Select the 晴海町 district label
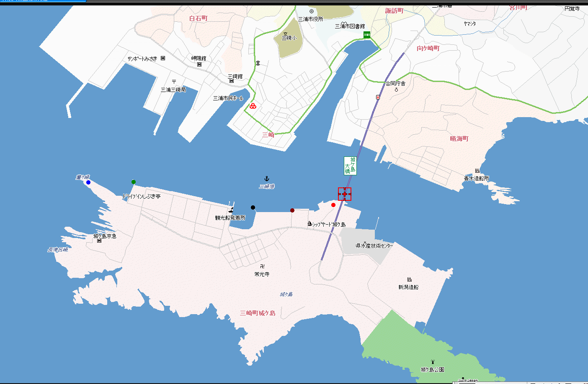 (459, 138)
